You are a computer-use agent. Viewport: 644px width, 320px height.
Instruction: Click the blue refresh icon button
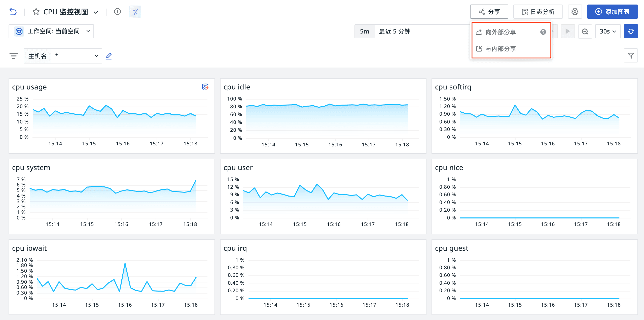631,31
